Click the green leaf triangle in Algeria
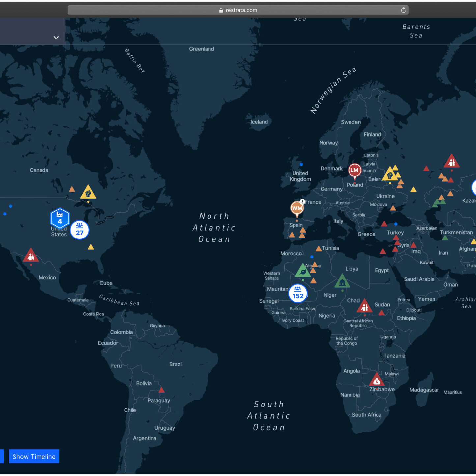 click(x=303, y=271)
